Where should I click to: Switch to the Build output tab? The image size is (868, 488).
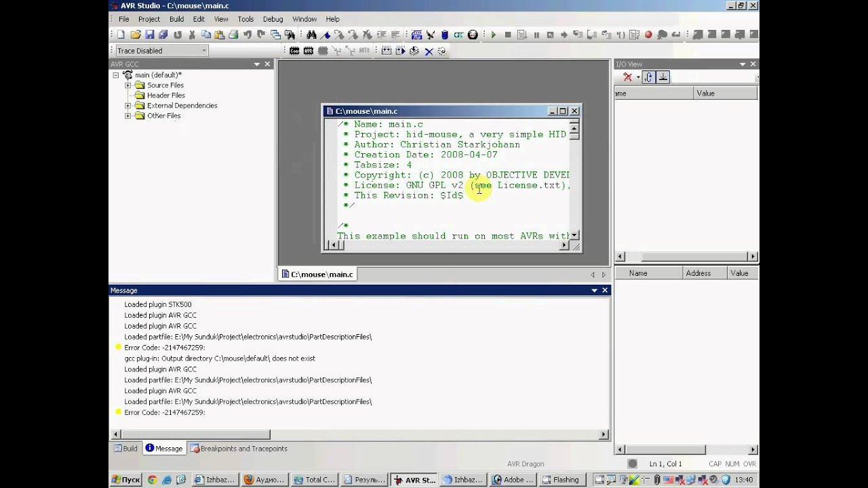[125, 449]
